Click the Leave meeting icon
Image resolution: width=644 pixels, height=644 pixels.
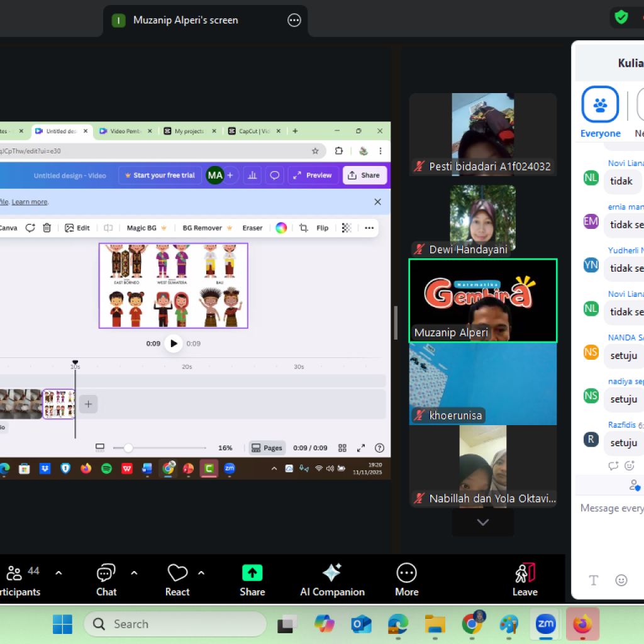[525, 573]
